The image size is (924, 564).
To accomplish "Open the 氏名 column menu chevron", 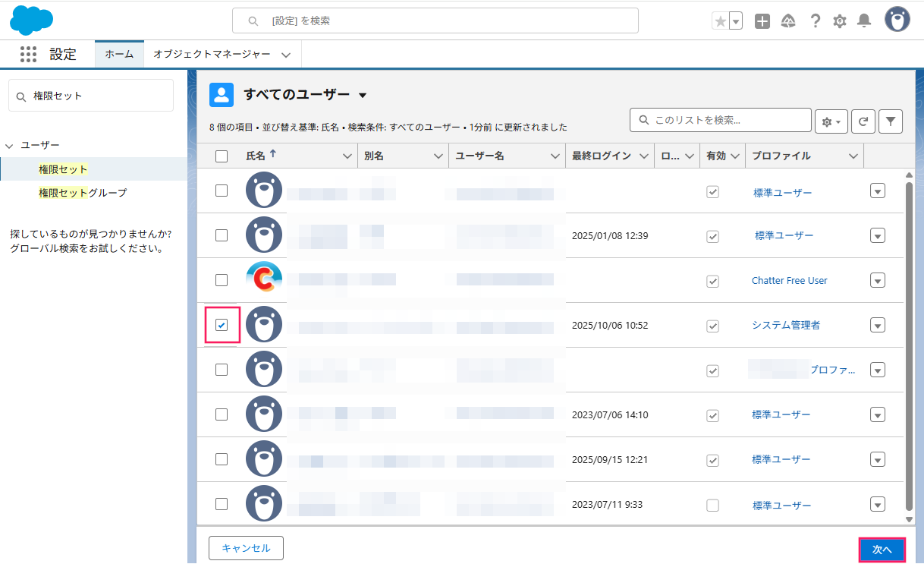I will [x=347, y=156].
